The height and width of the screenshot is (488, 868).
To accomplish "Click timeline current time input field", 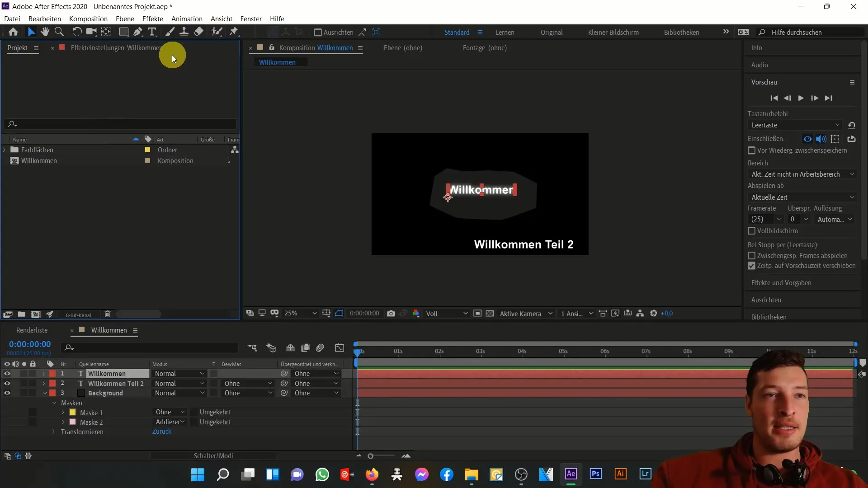I will (x=29, y=343).
